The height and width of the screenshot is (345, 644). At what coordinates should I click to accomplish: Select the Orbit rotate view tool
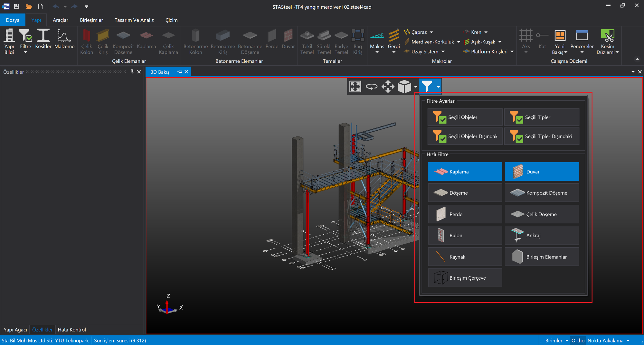tap(372, 87)
